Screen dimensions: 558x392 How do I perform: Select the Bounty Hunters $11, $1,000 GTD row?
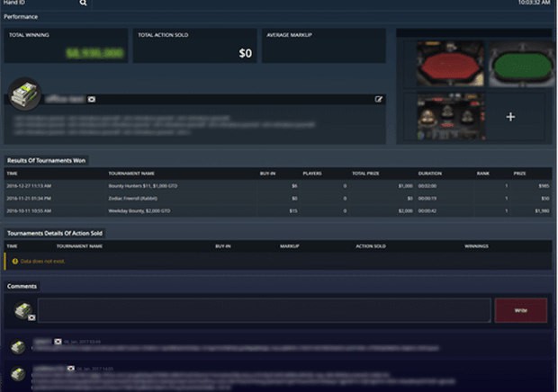[278, 186]
